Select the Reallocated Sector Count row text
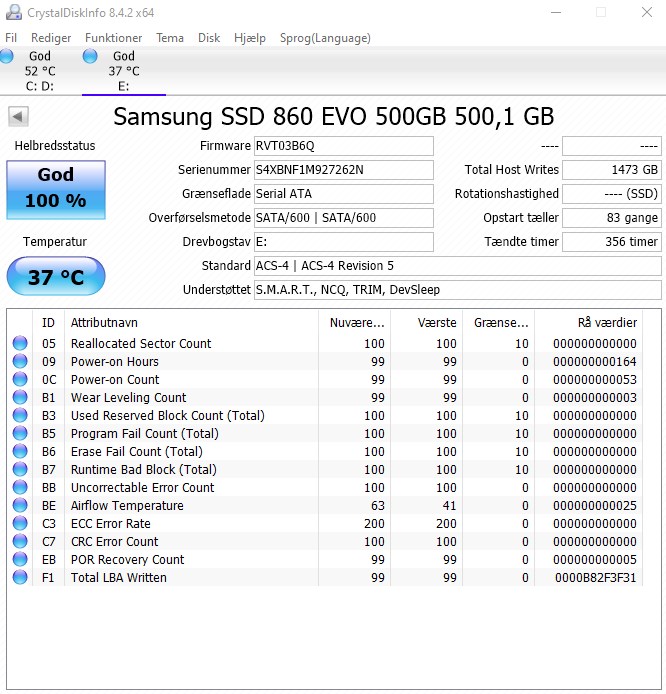The image size is (666, 694). click(141, 343)
